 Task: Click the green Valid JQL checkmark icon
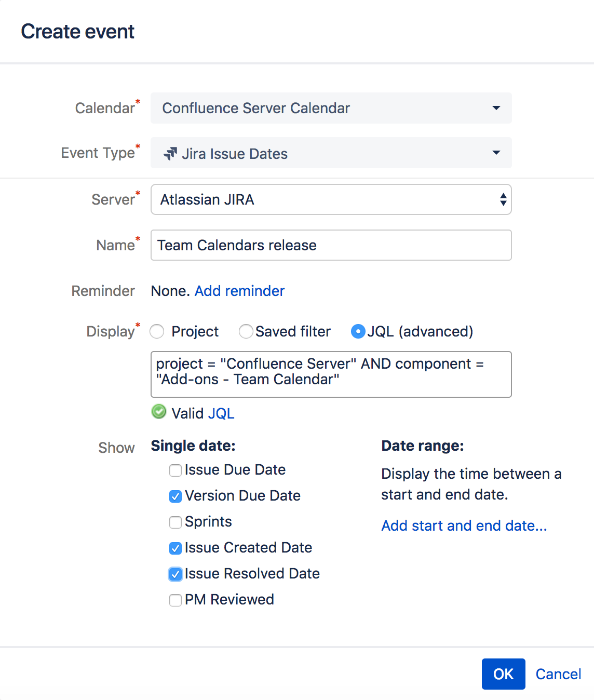(x=159, y=412)
